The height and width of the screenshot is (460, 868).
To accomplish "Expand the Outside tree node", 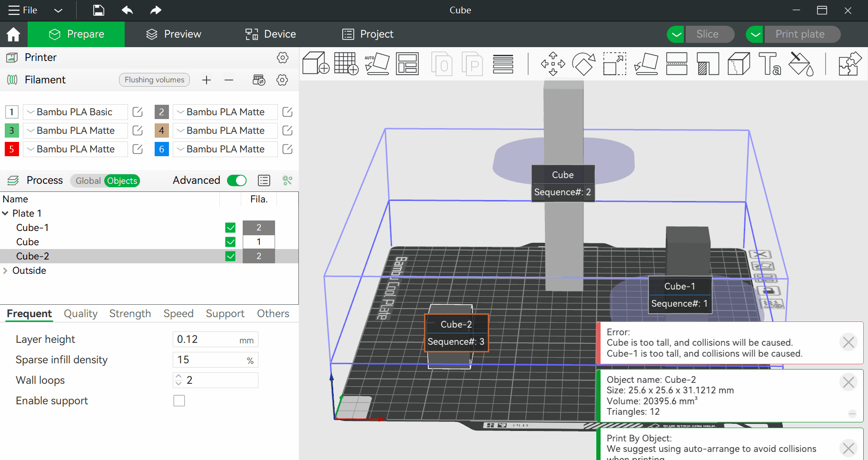I will pyautogui.click(x=5, y=270).
